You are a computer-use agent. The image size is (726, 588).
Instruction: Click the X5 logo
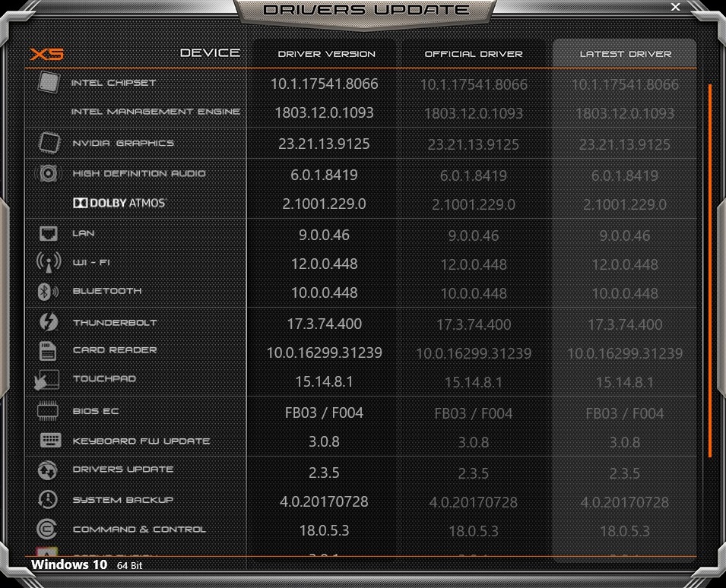point(47,54)
